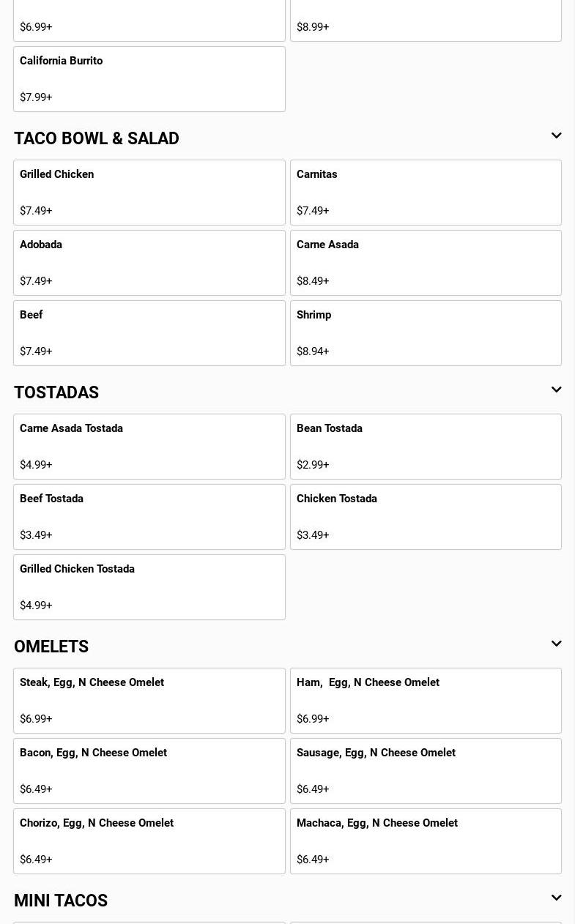Choose Grilled Chicken taco bowl
Image resolution: width=575 pixels, height=924 pixels.
point(149,193)
